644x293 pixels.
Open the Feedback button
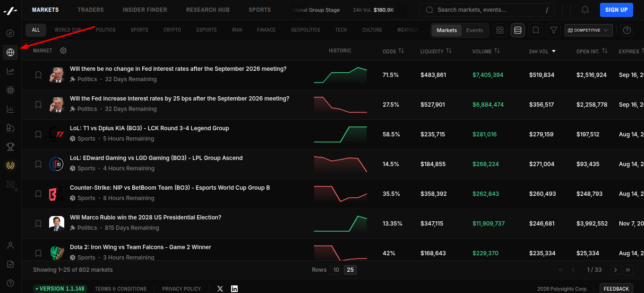(616, 289)
